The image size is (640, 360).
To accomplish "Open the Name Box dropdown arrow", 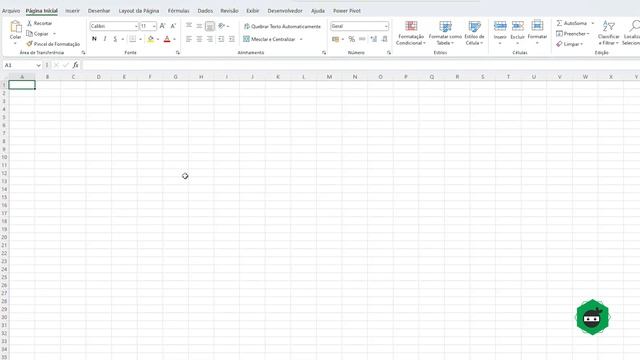I will click(x=38, y=65).
